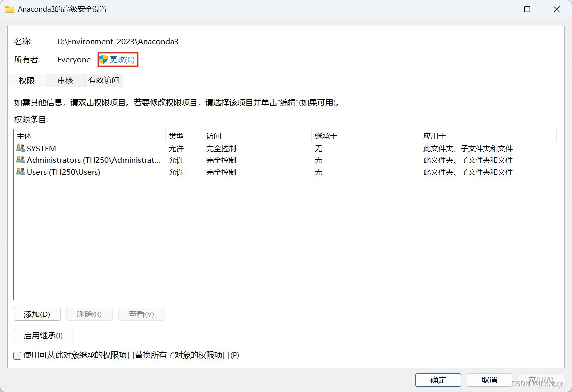
Task: Click the shield icon beside 更改(C)
Action: [x=103, y=59]
